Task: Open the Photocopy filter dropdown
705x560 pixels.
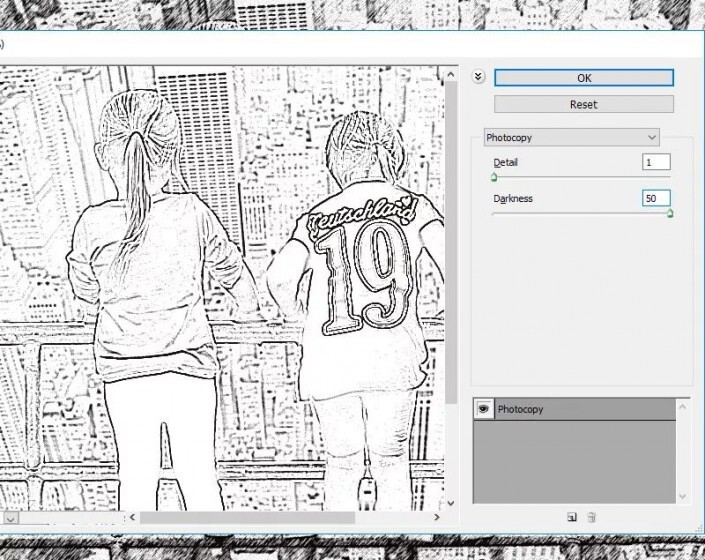Action: (570, 137)
